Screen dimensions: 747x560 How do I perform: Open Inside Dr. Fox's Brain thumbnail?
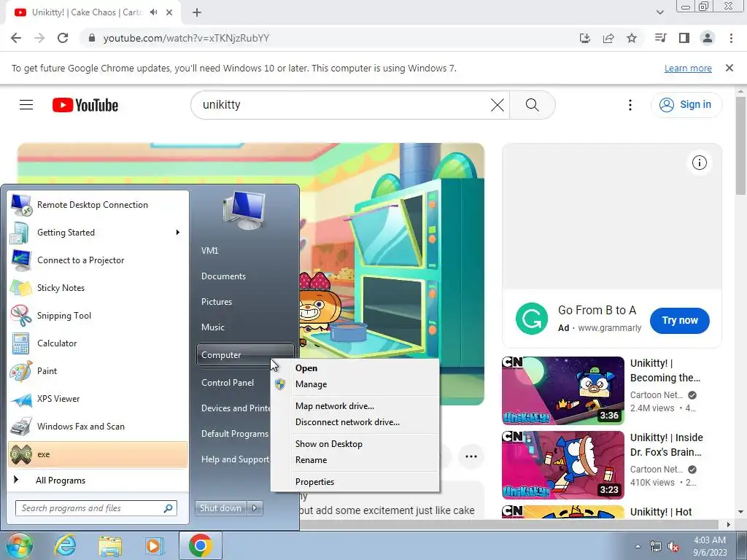pos(562,464)
